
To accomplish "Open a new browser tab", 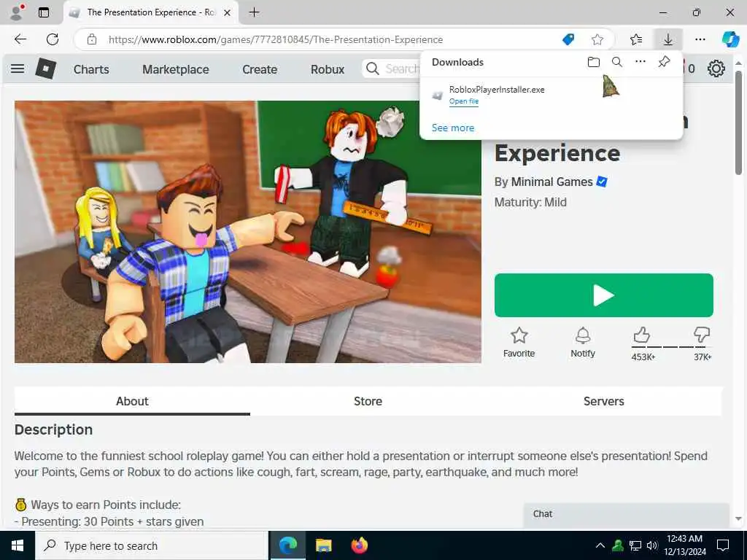I will click(x=255, y=12).
